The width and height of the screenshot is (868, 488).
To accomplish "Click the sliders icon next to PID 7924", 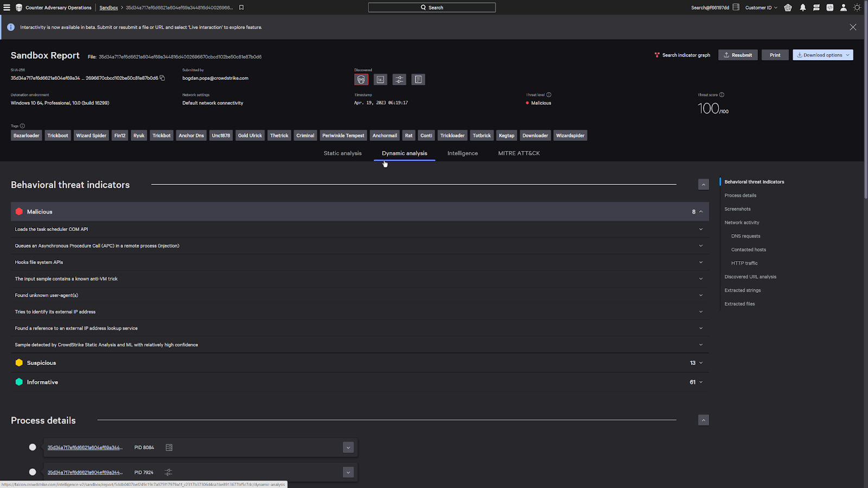I will point(168,472).
